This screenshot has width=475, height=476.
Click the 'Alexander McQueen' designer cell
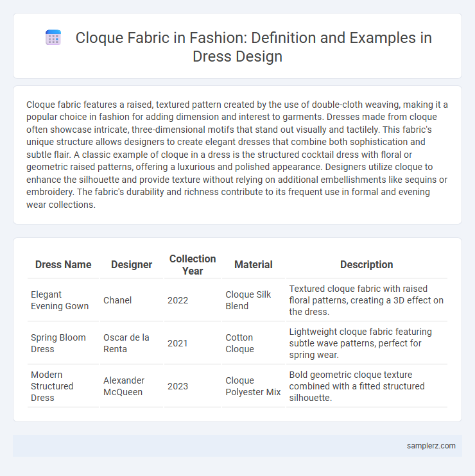[x=132, y=386]
